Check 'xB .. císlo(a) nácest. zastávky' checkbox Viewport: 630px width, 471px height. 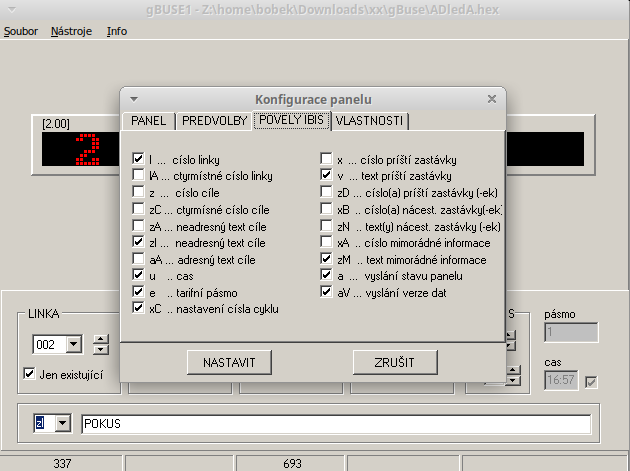tap(326, 209)
